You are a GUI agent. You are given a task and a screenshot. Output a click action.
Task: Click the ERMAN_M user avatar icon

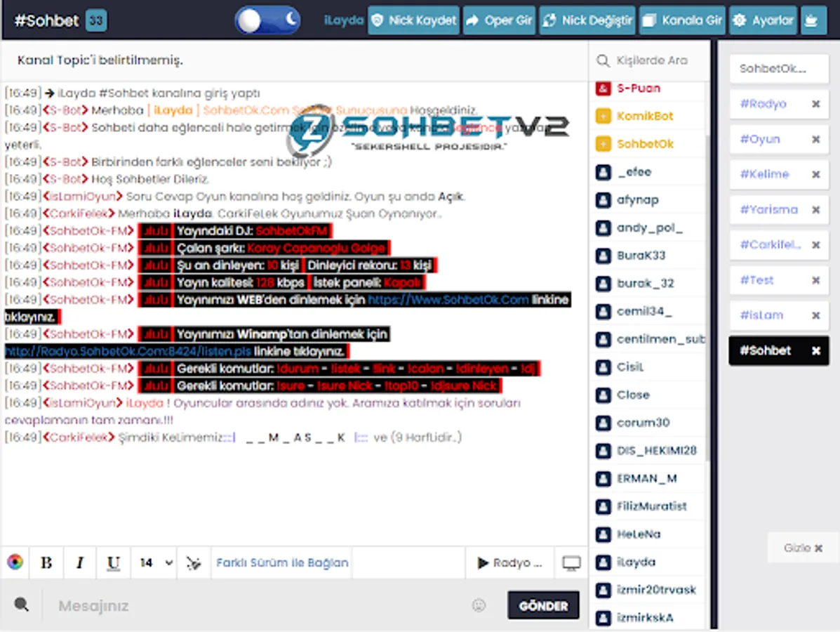click(x=604, y=479)
